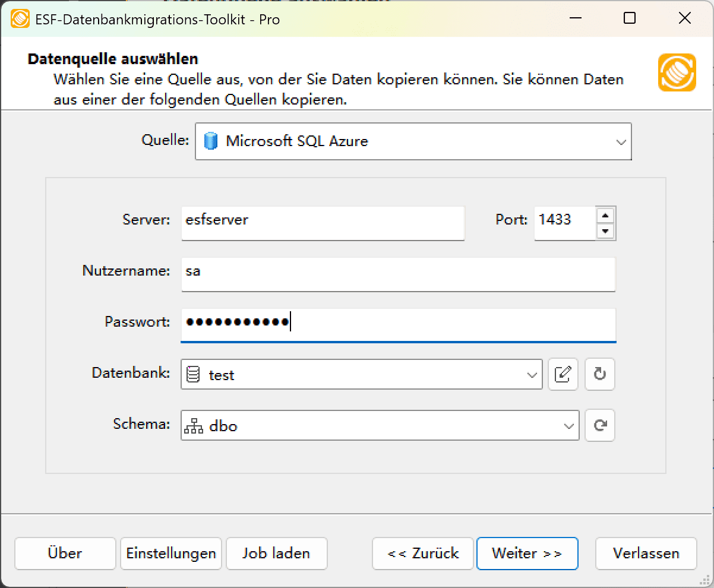The width and height of the screenshot is (714, 588).
Task: Expand the Datenbank dropdown list
Action: tap(530, 374)
